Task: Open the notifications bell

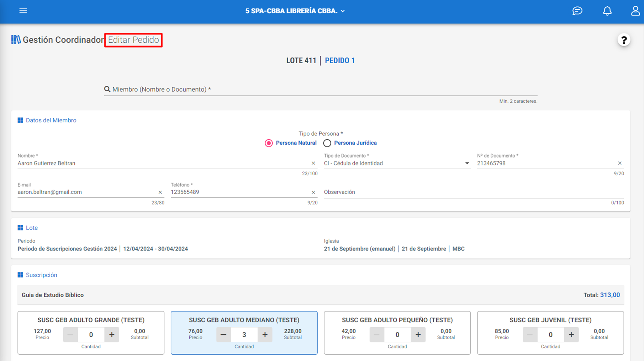Action: (607, 11)
